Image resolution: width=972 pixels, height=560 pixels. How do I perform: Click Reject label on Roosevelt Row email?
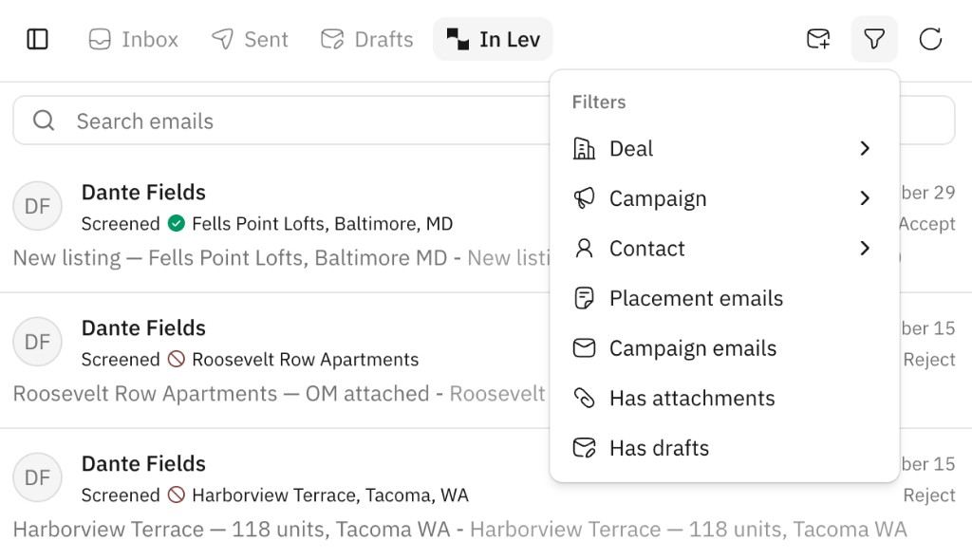(x=929, y=360)
